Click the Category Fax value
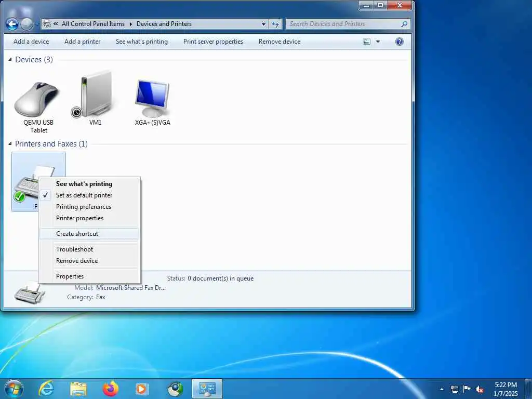Image resolution: width=532 pixels, height=399 pixels. 101,297
